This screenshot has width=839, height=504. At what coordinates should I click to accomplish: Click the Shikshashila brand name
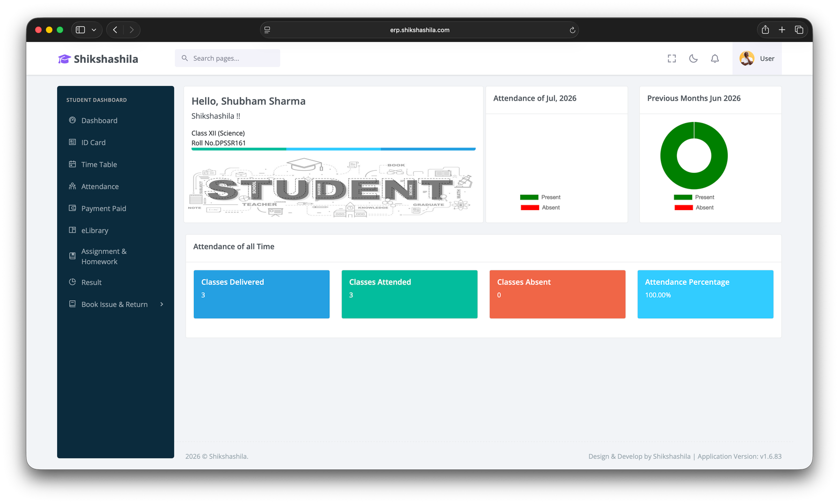coord(106,59)
